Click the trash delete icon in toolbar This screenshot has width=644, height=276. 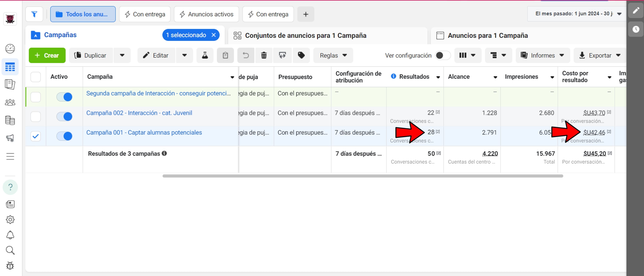[264, 55]
